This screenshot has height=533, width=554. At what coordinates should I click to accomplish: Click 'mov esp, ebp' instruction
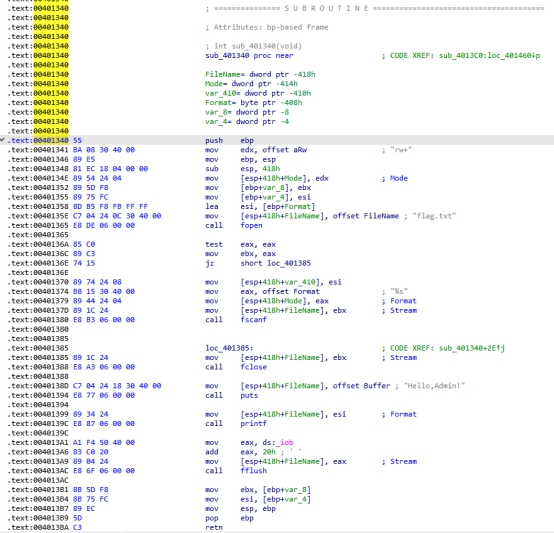coord(240,509)
